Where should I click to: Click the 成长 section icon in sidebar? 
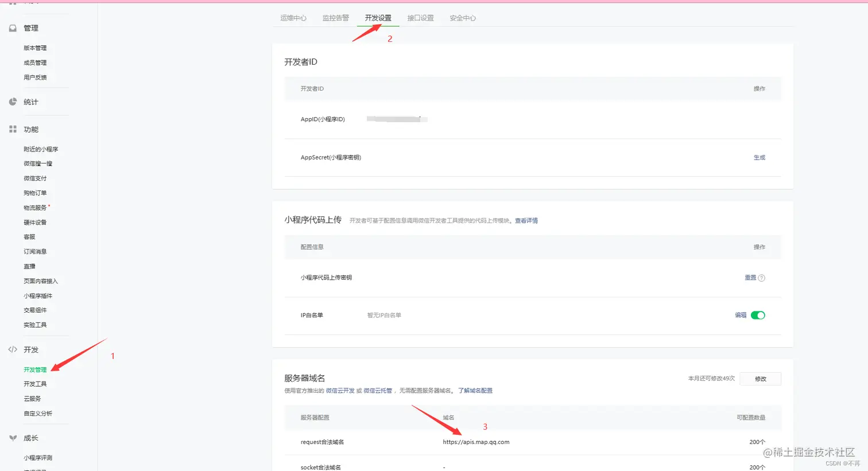tap(13, 437)
